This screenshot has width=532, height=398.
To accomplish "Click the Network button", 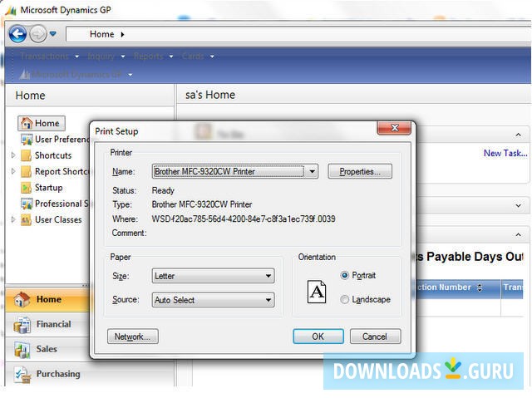I will (133, 337).
